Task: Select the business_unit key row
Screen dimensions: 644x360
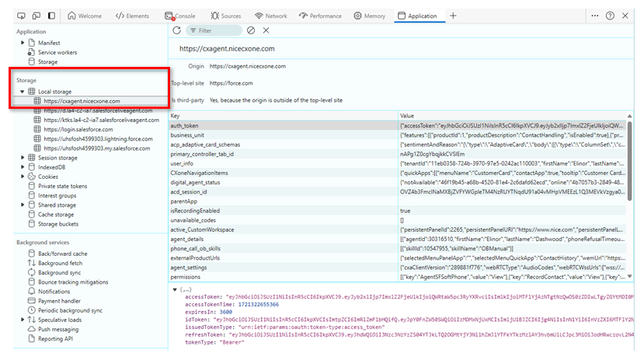Action: pos(398,135)
